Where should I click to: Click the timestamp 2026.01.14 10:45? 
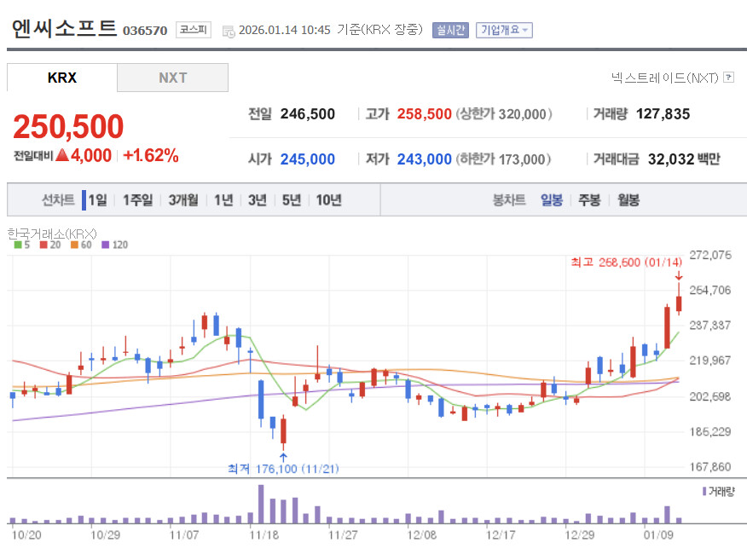285,30
